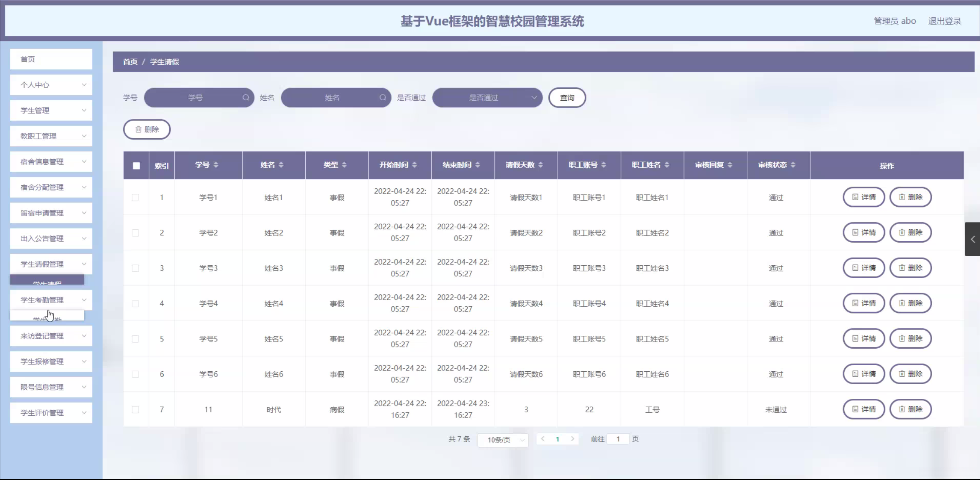Sort table by 学号 column arrows
Screen dimensions: 980x480
216,165
